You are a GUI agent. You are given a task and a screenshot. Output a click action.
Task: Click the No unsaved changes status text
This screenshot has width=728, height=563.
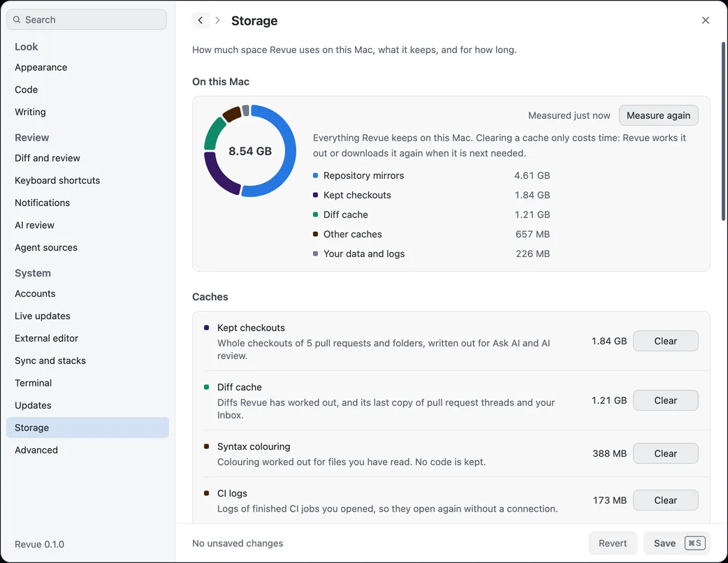pos(238,543)
